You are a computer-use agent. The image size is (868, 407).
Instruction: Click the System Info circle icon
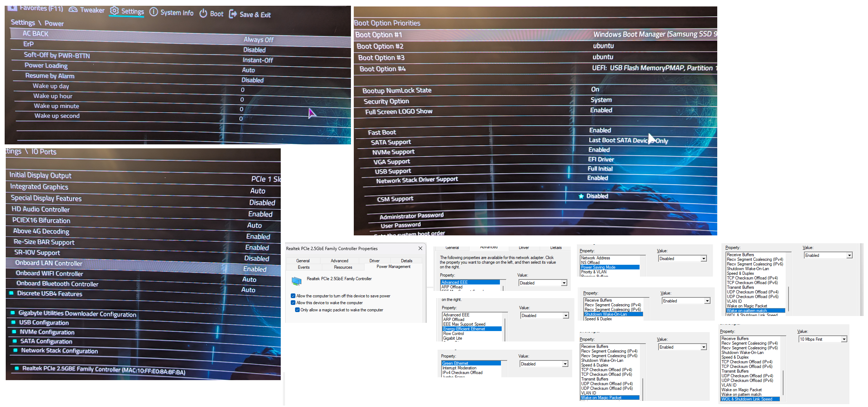[x=153, y=12]
